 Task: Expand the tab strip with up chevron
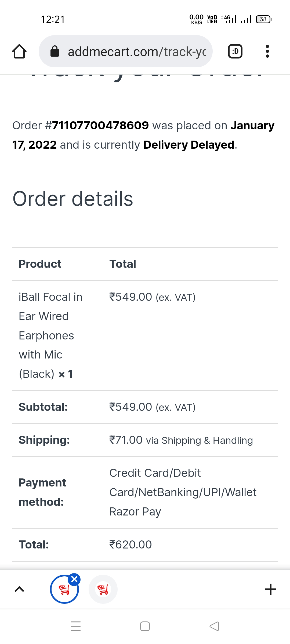[x=19, y=589]
